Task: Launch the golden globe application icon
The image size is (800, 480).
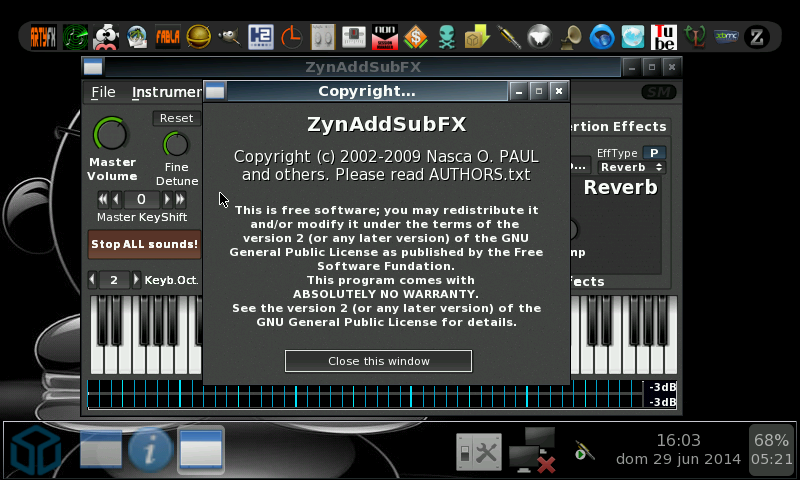Action: click(198, 37)
